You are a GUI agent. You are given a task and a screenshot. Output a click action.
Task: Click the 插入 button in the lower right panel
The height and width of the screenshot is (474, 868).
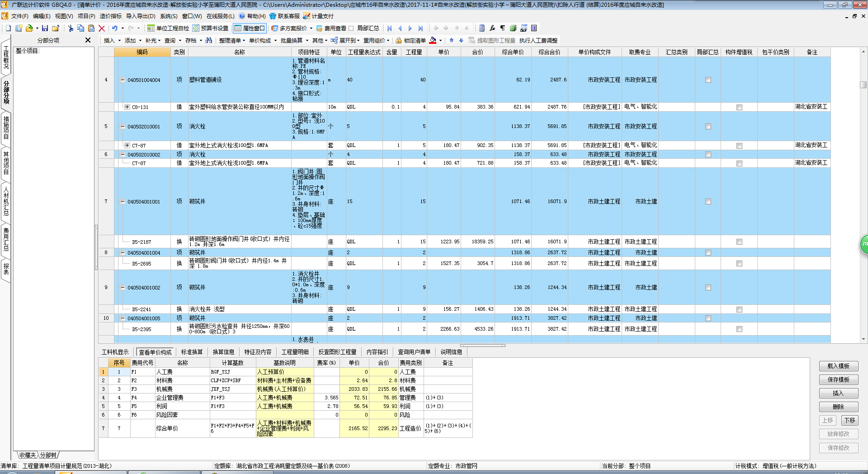[x=838, y=393]
